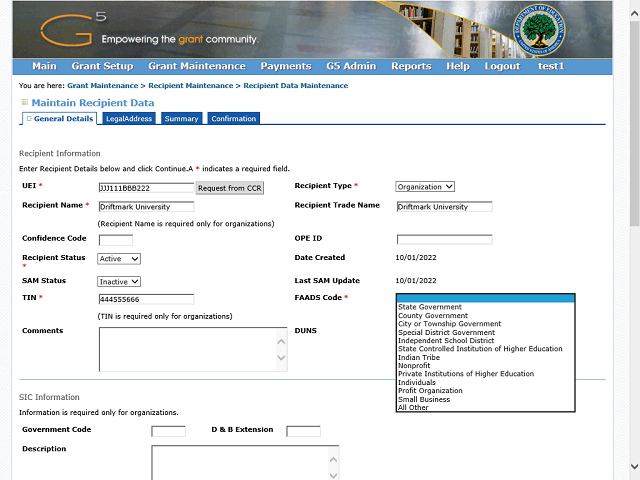Click the icon beside Maintain Recipient Data heading

click(25, 102)
